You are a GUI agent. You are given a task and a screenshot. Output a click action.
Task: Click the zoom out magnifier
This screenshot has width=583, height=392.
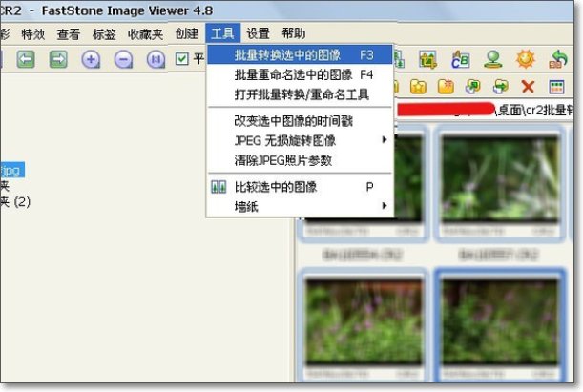click(123, 59)
